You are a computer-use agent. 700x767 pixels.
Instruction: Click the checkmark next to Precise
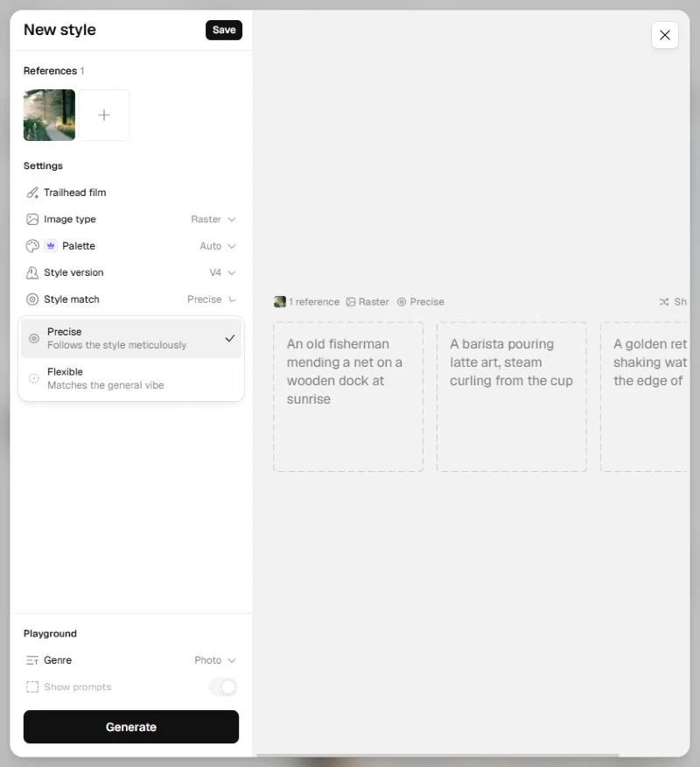(x=230, y=338)
